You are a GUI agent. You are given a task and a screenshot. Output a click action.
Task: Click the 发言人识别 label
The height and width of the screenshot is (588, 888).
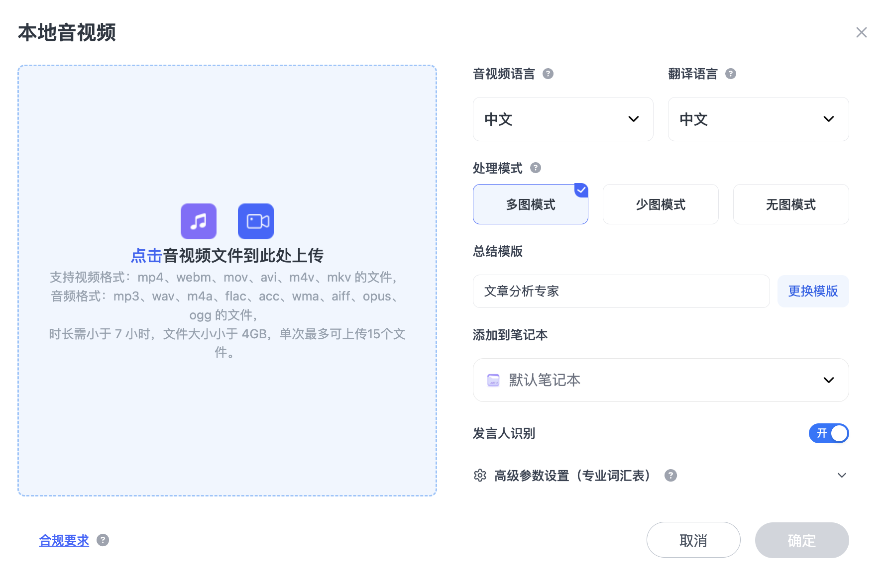click(x=504, y=433)
